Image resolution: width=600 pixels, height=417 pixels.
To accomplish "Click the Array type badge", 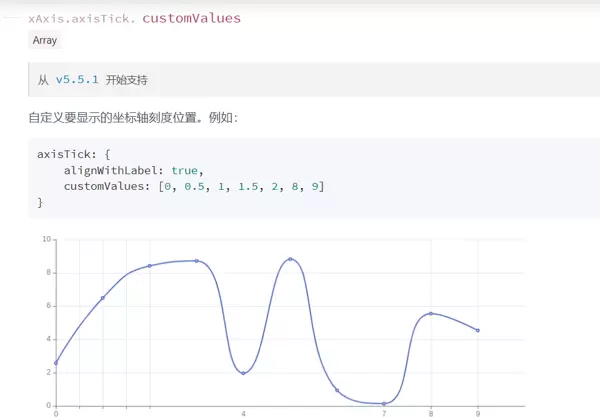I will (45, 41).
